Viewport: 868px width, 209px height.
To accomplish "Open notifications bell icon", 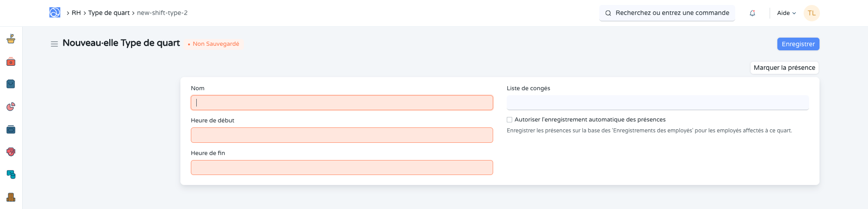I will coord(752,13).
